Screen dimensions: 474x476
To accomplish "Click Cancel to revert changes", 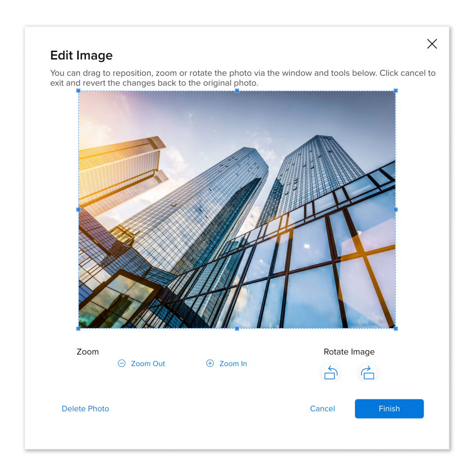I will click(322, 409).
